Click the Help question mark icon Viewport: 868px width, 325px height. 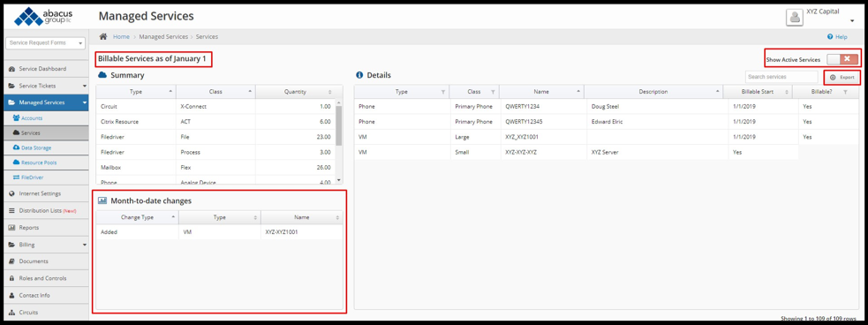(x=830, y=37)
